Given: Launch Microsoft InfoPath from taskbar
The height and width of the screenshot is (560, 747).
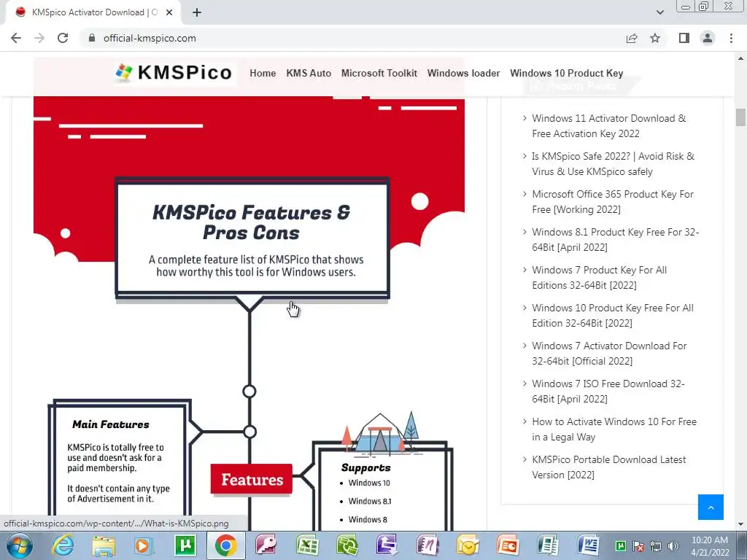Looking at the screenshot, I should (x=387, y=545).
